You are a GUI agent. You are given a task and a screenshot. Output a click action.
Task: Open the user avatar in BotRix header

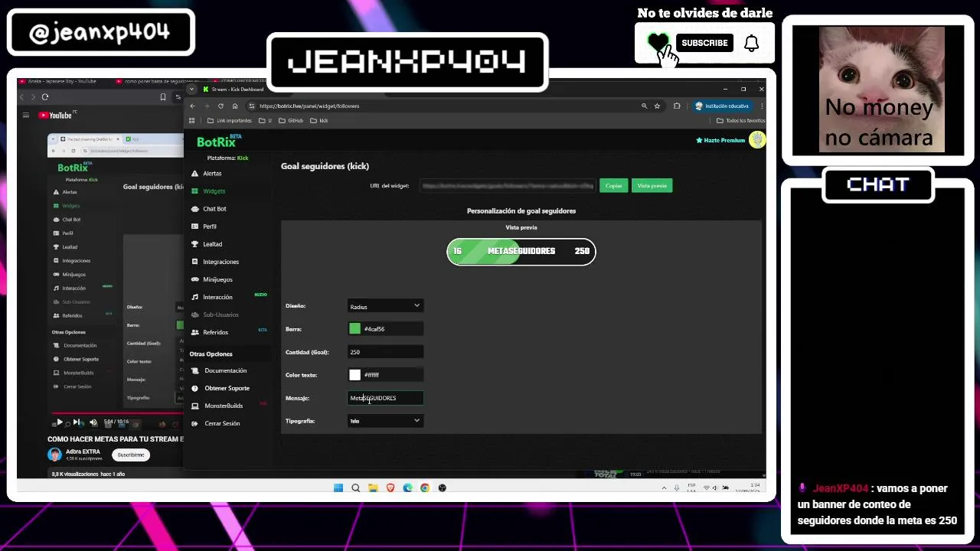tap(757, 140)
